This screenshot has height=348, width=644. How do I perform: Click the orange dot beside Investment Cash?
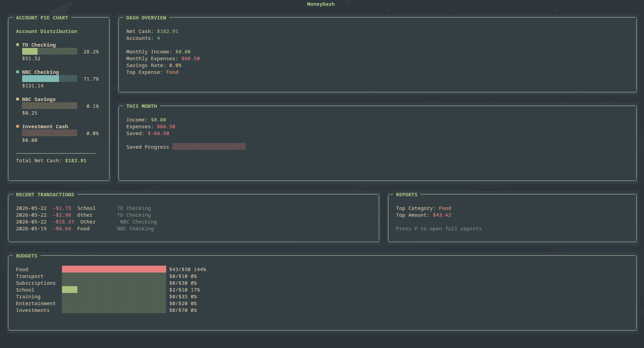[17, 127]
